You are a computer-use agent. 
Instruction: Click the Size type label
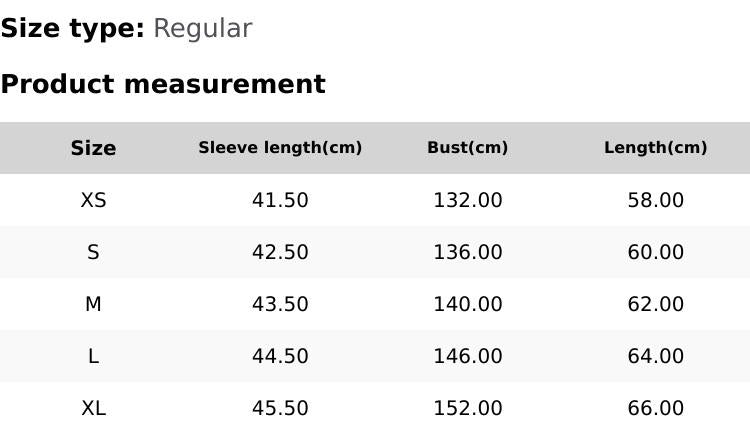(x=72, y=29)
